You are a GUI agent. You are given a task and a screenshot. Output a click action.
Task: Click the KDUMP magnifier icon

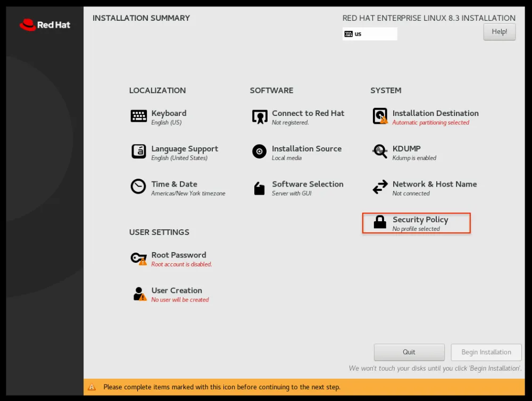380,152
